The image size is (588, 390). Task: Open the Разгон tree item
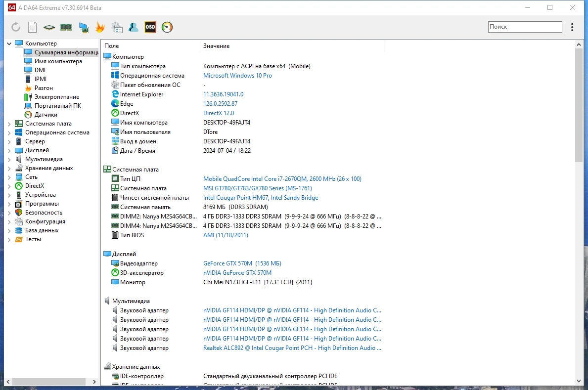44,88
